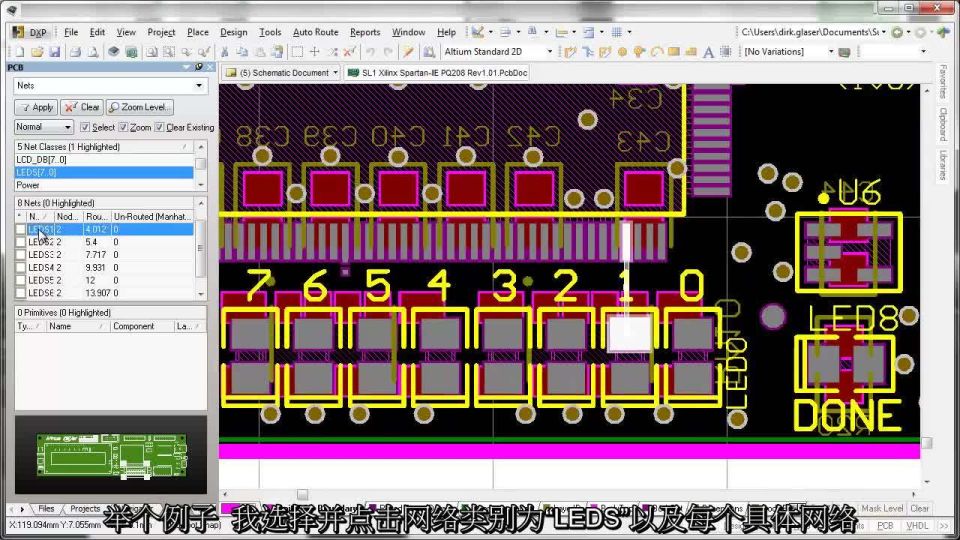960x540 pixels.
Task: Click the Apply button
Action: [36, 107]
